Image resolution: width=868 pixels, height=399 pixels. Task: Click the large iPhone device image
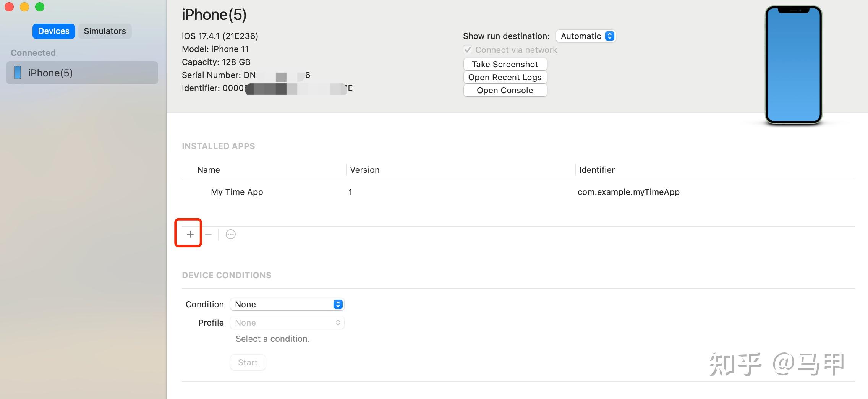click(794, 65)
